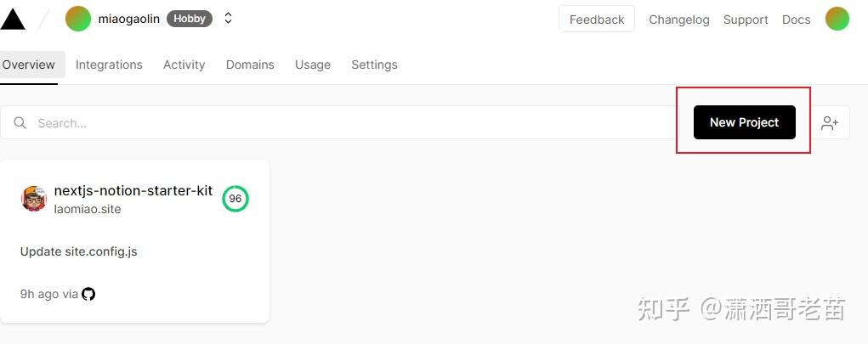
Task: Select the Usage tab
Action: (313, 65)
